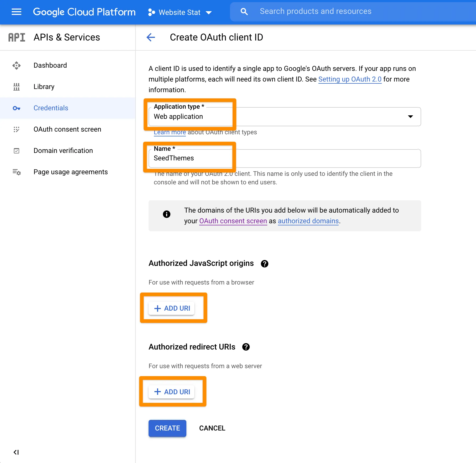
Task: Open Page usage agreements in sidebar
Action: click(x=71, y=172)
